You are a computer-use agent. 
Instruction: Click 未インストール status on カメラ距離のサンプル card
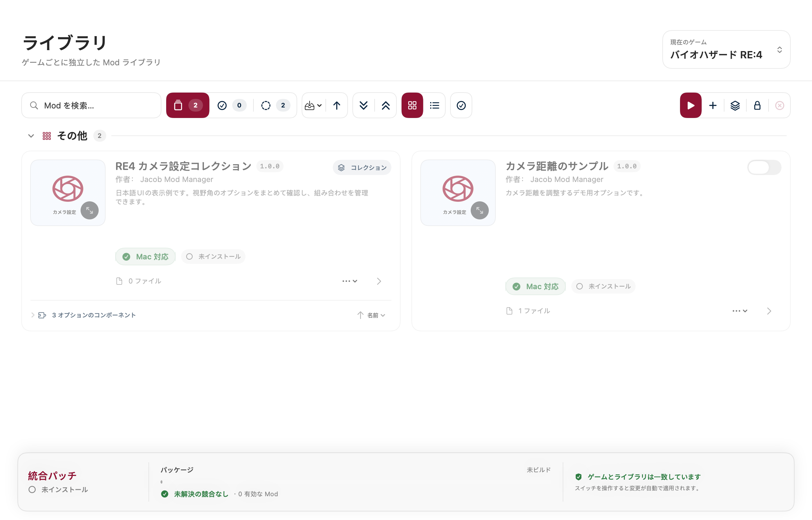click(x=603, y=286)
